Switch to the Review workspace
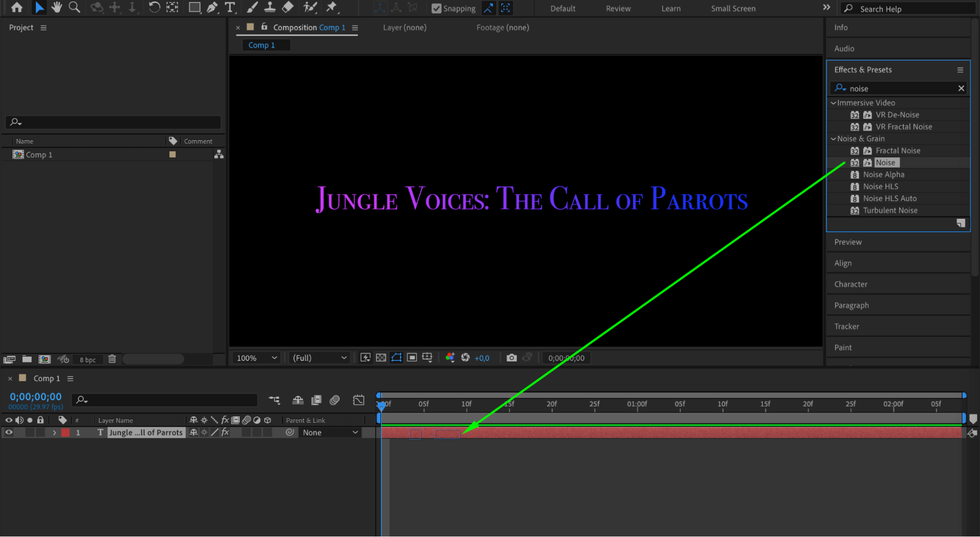 [x=618, y=8]
